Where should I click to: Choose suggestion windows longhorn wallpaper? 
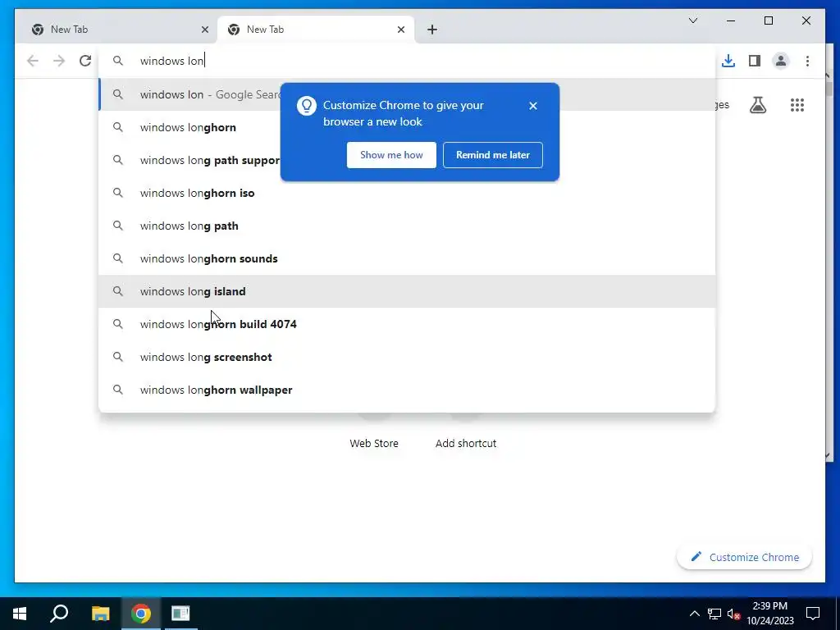(407, 390)
